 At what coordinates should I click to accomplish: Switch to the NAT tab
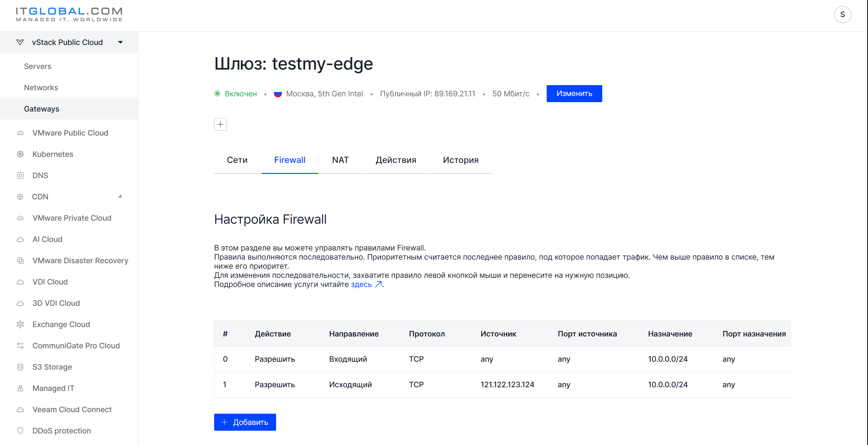point(340,160)
